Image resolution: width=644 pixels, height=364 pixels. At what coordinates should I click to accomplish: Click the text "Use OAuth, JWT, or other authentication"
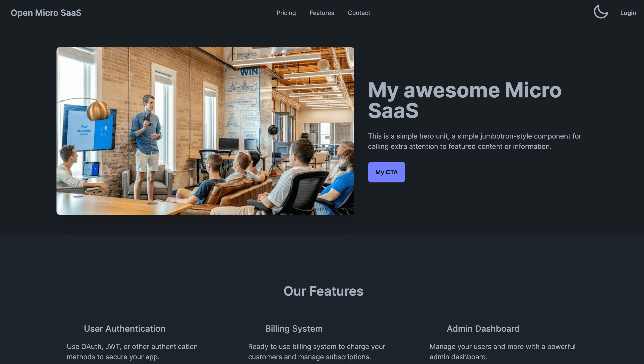[x=132, y=346]
